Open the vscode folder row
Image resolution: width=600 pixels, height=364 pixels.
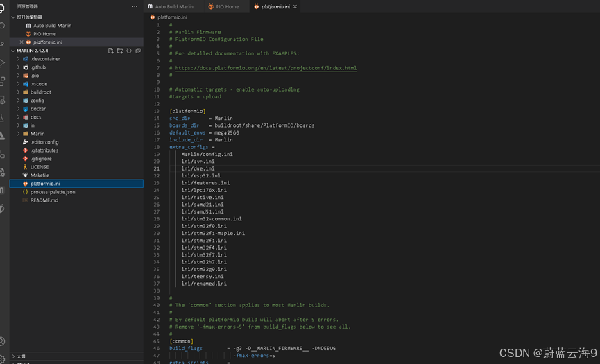pyautogui.click(x=76, y=84)
